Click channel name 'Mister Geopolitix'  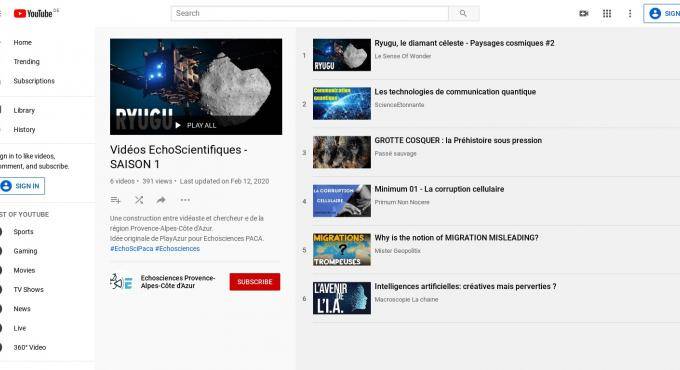[398, 251]
